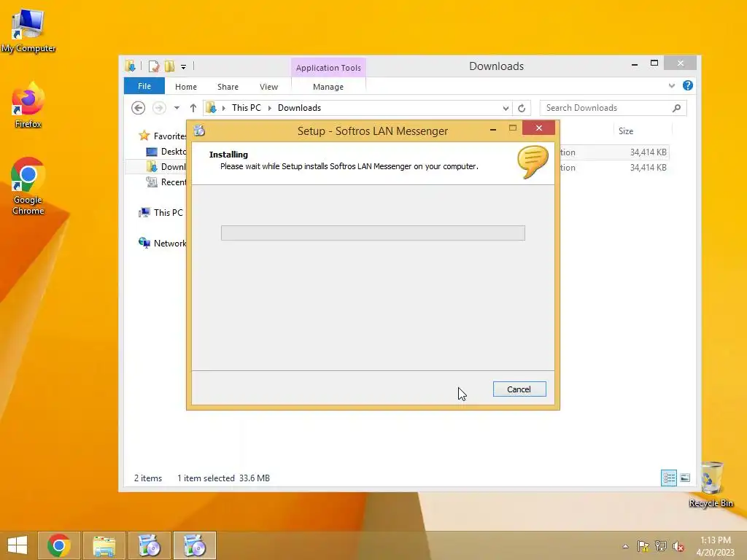Screen dimensions: 747x560
Task: Switch to Details view in status bar
Action: (x=669, y=478)
